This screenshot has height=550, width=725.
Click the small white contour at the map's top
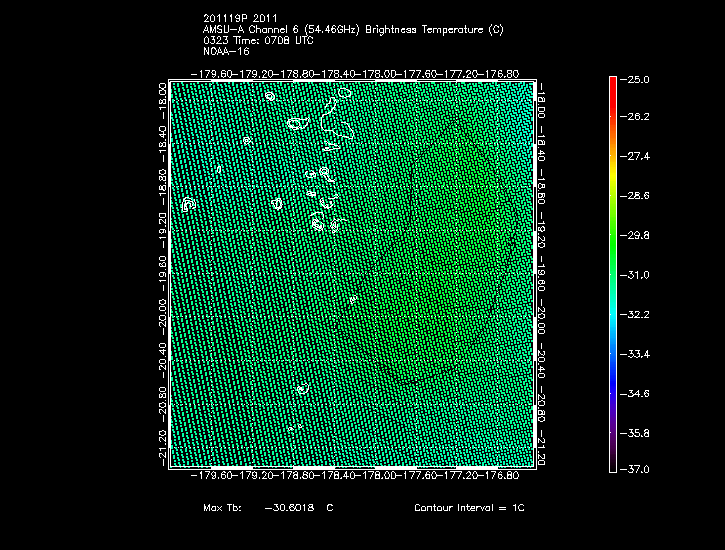[270, 96]
